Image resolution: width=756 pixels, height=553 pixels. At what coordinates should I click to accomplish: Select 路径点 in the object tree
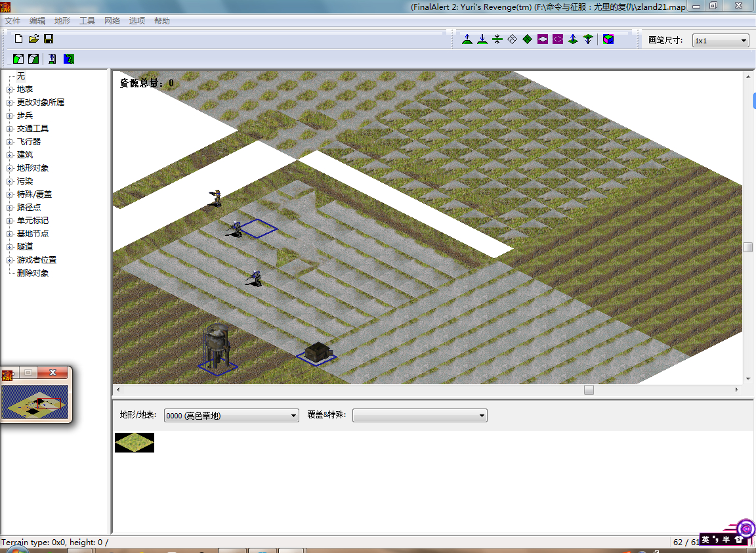[x=29, y=208]
